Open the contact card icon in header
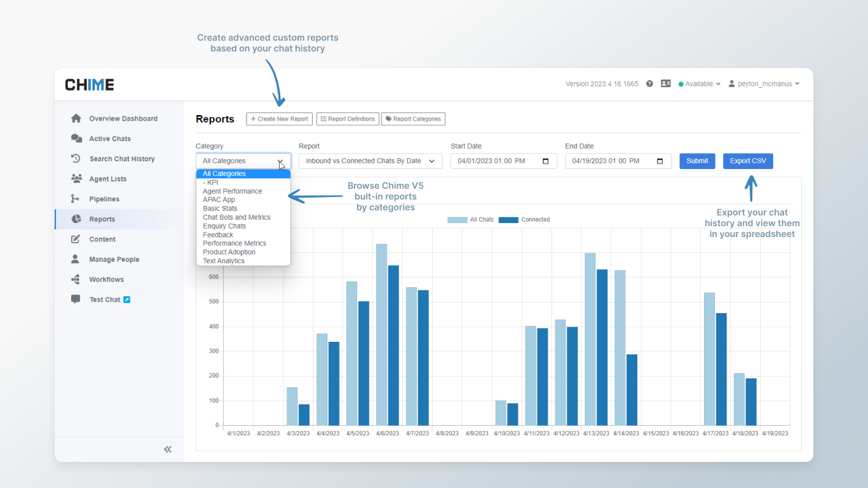868x488 pixels. pyautogui.click(x=666, y=83)
